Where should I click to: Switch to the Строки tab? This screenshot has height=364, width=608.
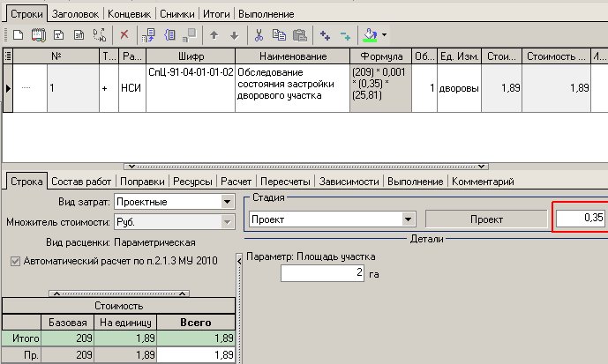tap(26, 14)
